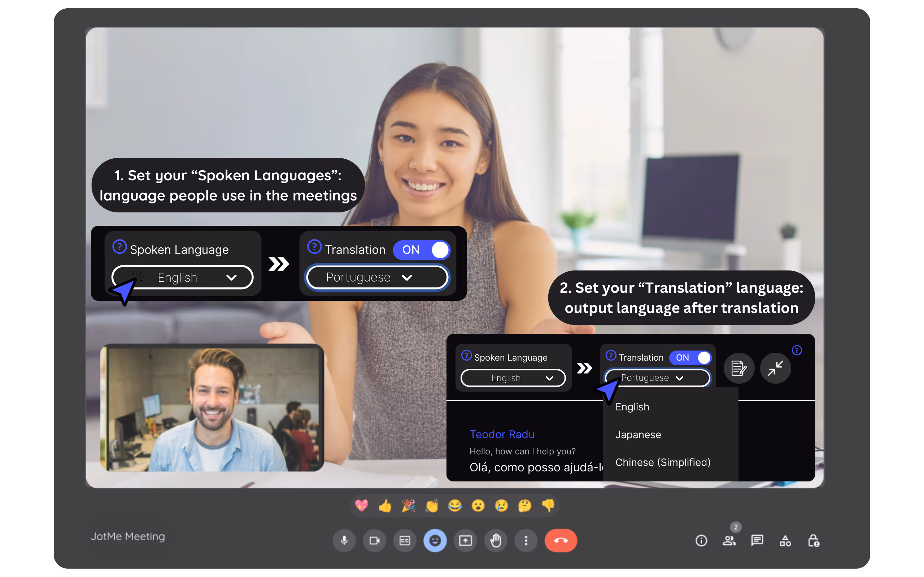Open the large Portuguese translation dropdown

tap(377, 277)
